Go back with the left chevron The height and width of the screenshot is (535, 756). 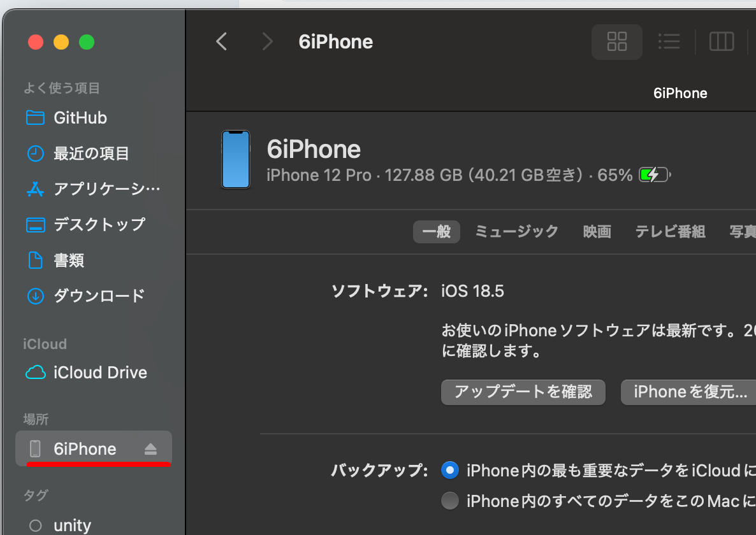point(221,42)
